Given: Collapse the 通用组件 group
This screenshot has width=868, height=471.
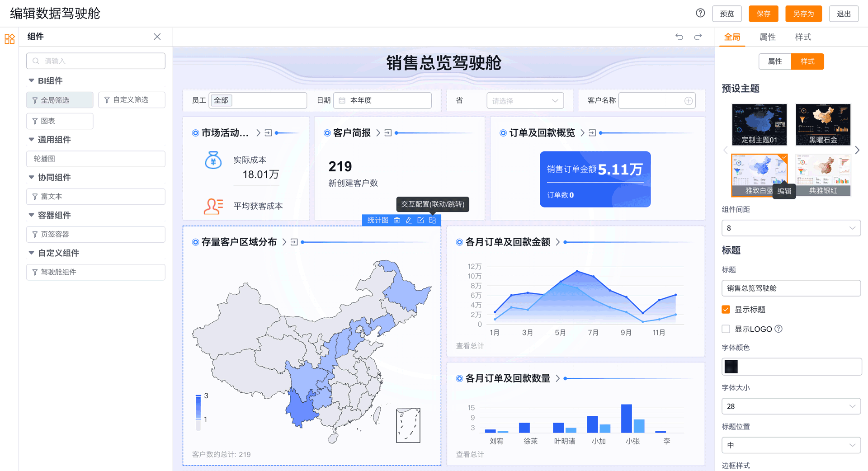Looking at the screenshot, I should pos(31,140).
